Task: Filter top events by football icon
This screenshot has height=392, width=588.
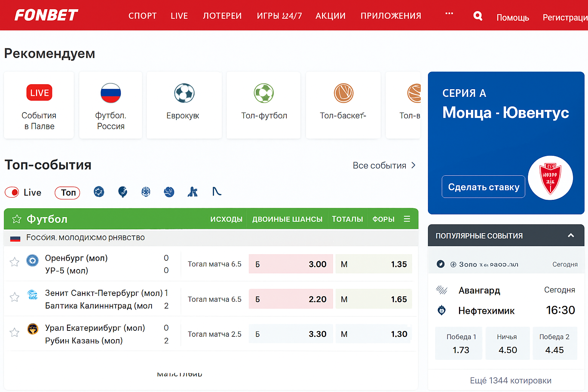Action: [x=99, y=192]
